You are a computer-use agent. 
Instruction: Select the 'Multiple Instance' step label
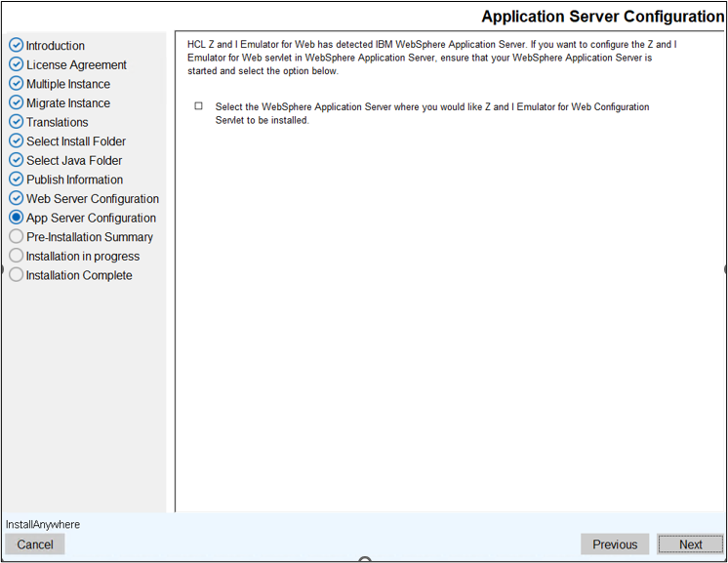[68, 84]
